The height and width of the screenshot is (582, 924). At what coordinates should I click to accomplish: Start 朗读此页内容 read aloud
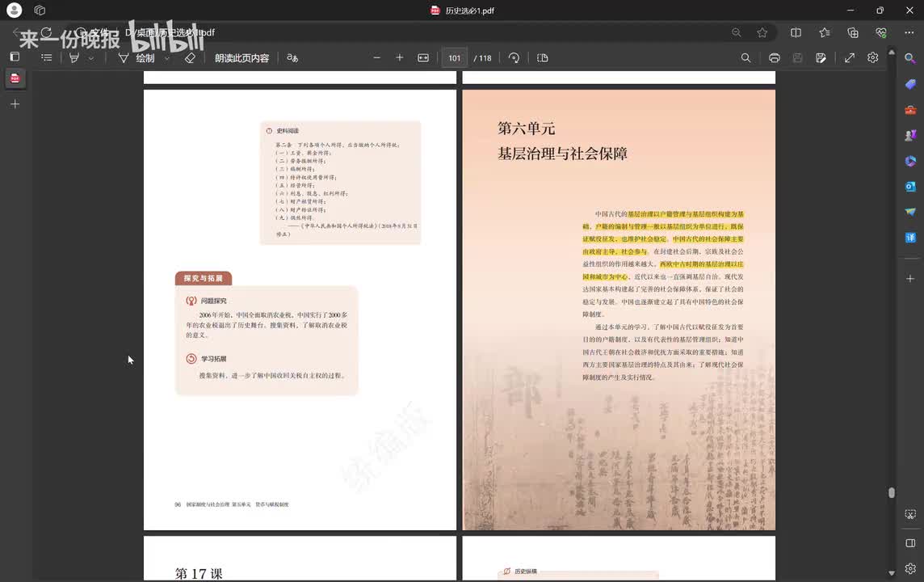coord(241,57)
